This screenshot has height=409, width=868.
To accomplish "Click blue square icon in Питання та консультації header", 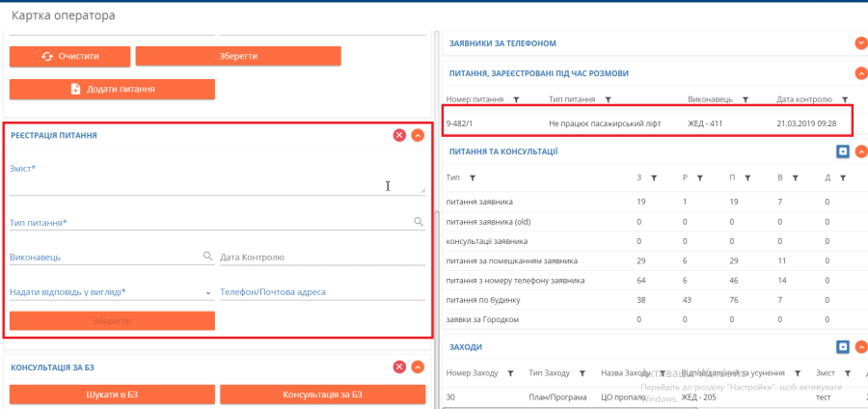I will tap(842, 151).
